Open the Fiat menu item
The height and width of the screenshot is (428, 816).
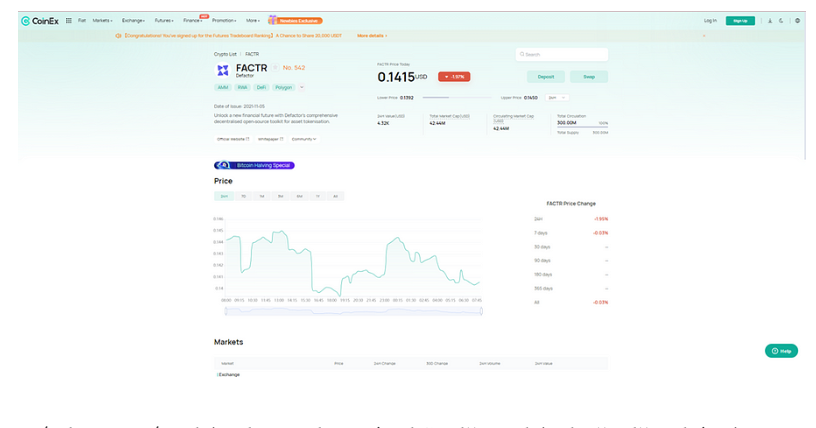(82, 21)
